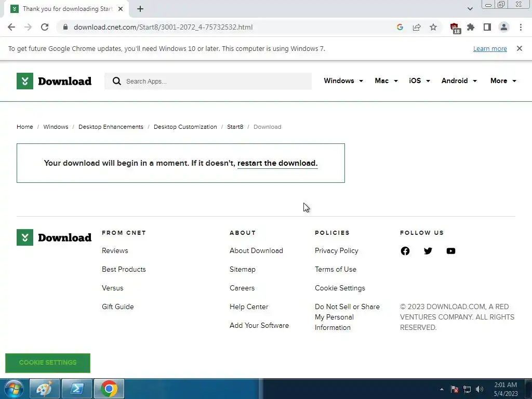
Task: Open Desktop Enhancements breadcrumb
Action: coord(111,127)
